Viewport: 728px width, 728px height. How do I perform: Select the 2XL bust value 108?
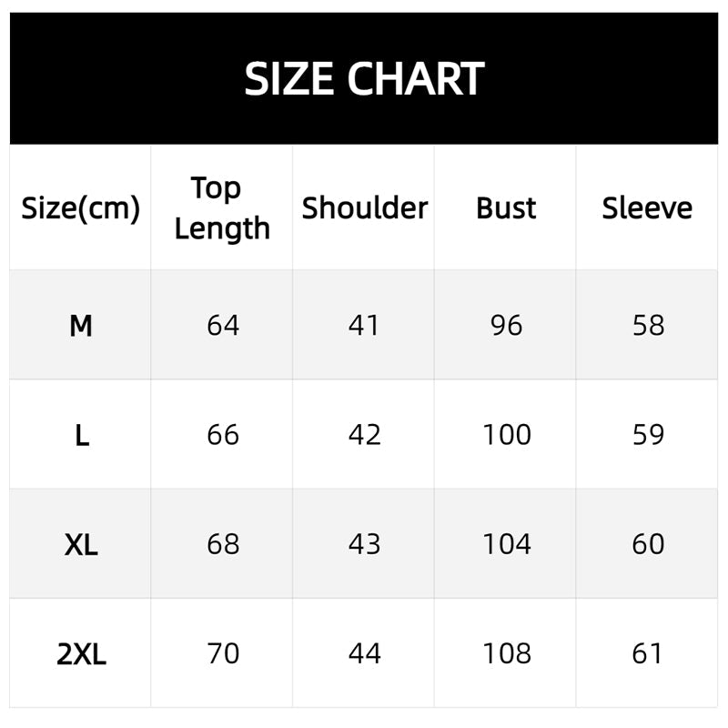[x=506, y=653]
